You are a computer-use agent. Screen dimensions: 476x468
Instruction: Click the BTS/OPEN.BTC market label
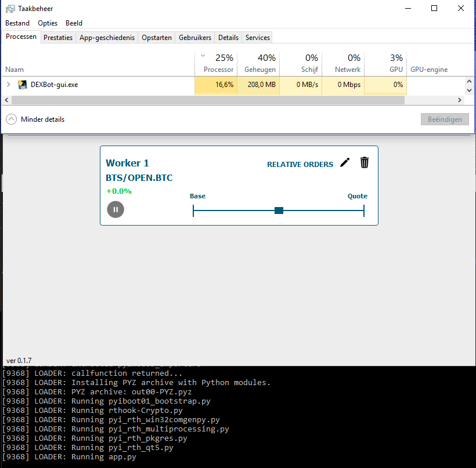[139, 177]
